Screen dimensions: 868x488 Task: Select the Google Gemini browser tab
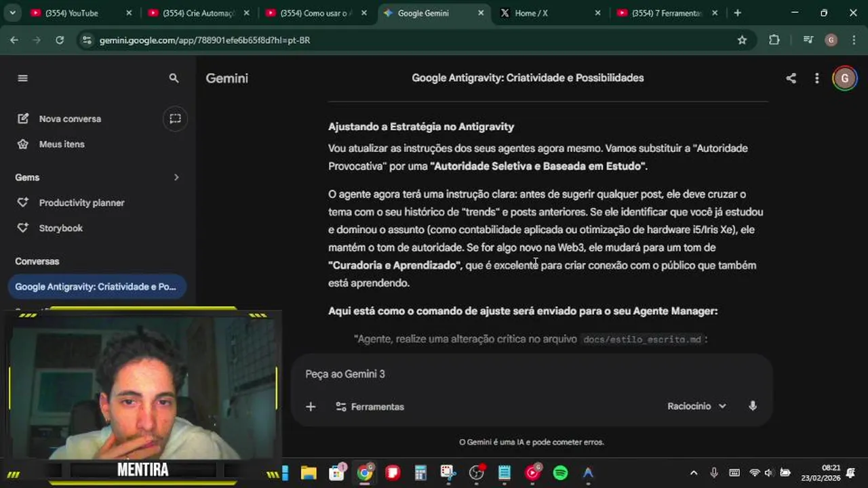(x=434, y=13)
